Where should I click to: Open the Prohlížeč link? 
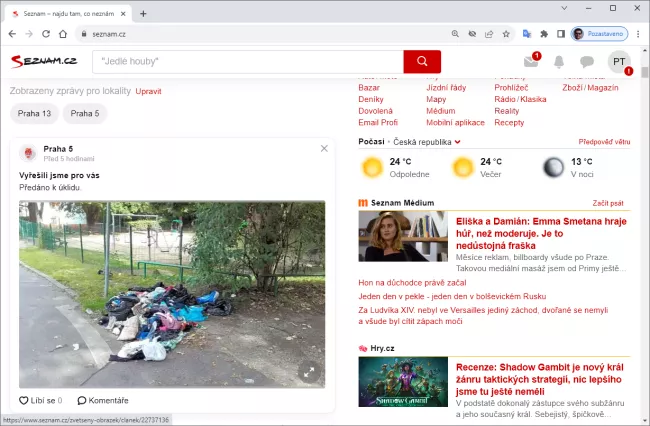click(x=511, y=88)
